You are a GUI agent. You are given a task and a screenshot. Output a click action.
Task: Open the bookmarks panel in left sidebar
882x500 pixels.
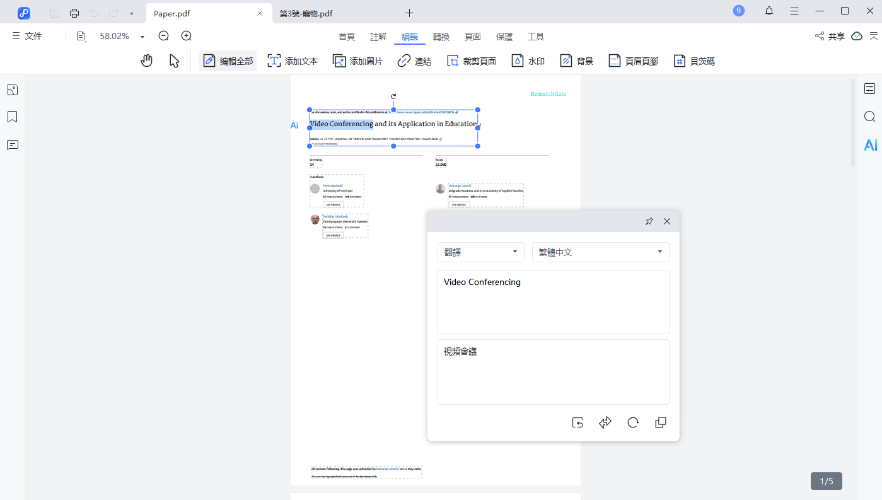12,117
